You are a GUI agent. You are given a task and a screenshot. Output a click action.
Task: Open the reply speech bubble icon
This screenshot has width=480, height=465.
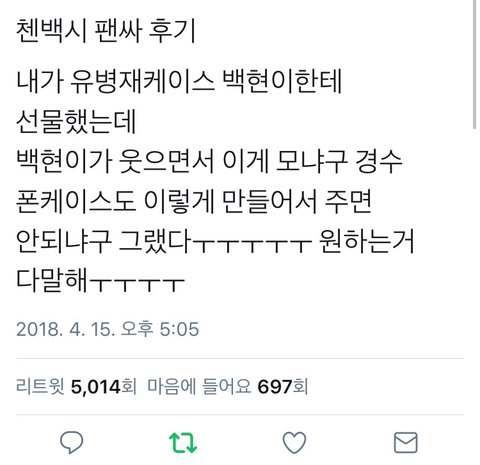[72, 442]
